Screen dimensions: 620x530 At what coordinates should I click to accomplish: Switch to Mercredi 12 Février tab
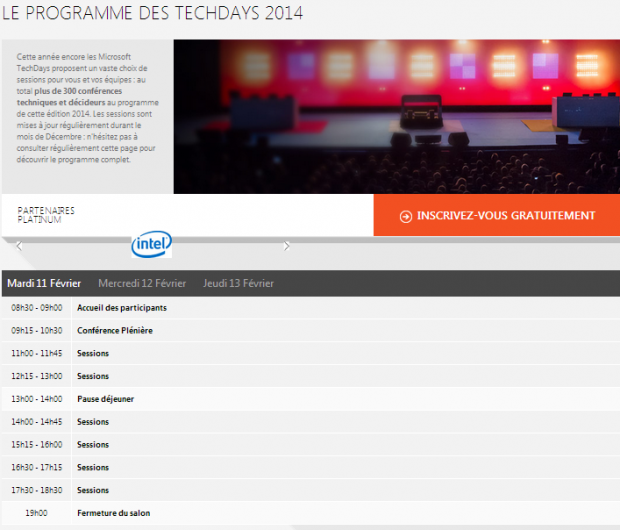pos(142,284)
